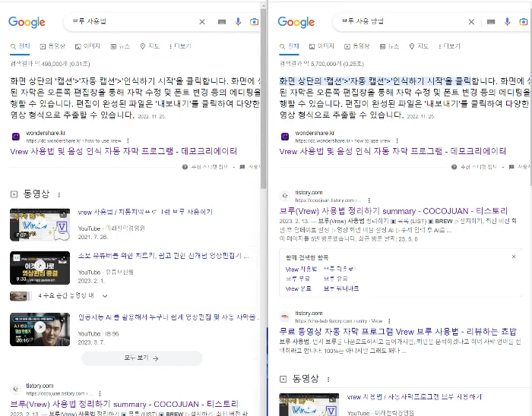Click wondershare favicon in left window
The width and height of the screenshot is (532, 416).
click(x=16, y=137)
